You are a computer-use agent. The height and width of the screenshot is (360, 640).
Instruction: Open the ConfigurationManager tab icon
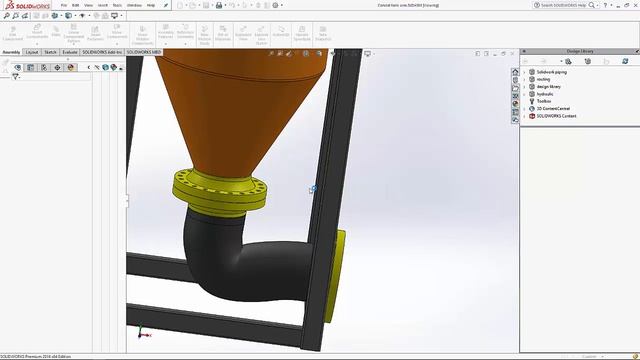click(44, 68)
